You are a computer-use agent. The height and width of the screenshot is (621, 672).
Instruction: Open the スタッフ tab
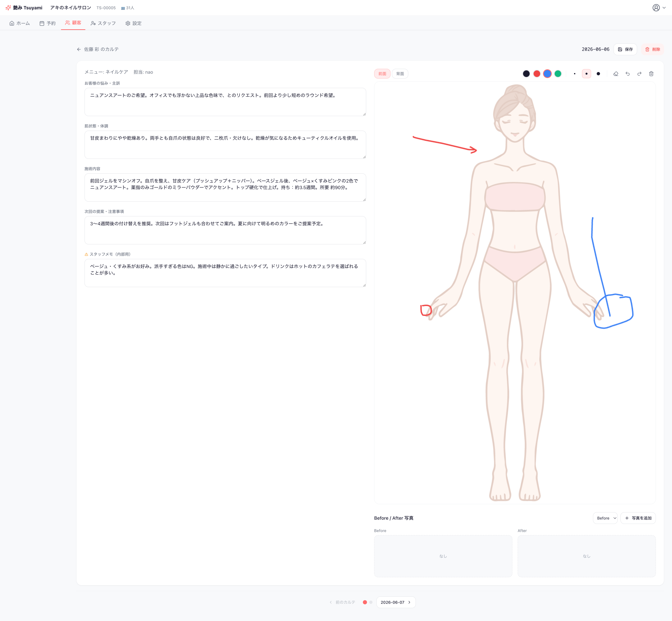tap(103, 23)
